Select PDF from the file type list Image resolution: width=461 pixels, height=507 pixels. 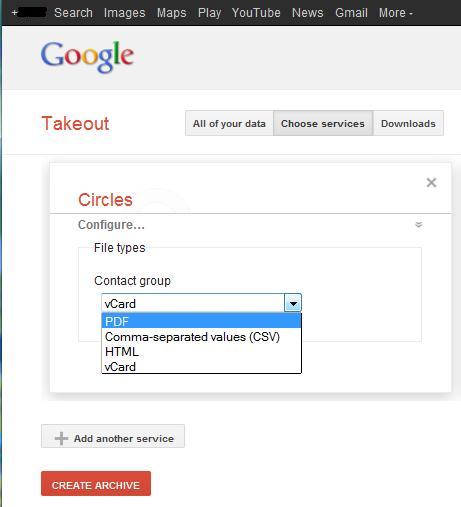click(201, 321)
